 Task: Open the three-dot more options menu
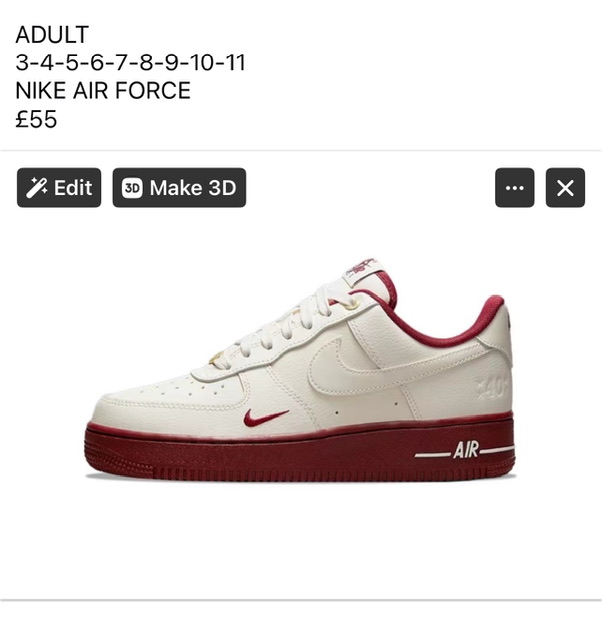click(514, 188)
